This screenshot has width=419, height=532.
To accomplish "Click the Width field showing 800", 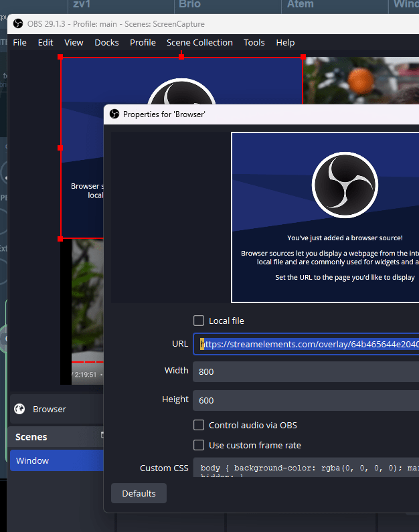I will 306,371.
